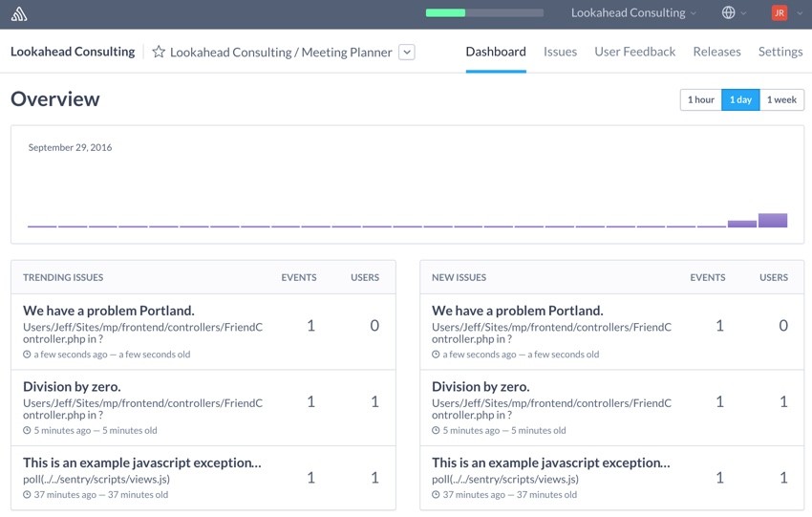Click clock icon in new Division by zero
This screenshot has width=812, height=517.
pos(436,430)
